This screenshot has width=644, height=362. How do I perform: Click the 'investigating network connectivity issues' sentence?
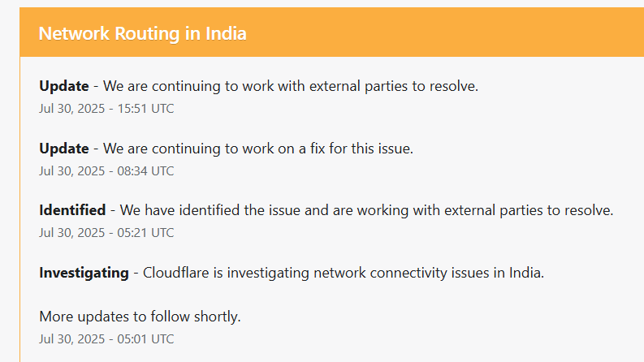pos(344,273)
